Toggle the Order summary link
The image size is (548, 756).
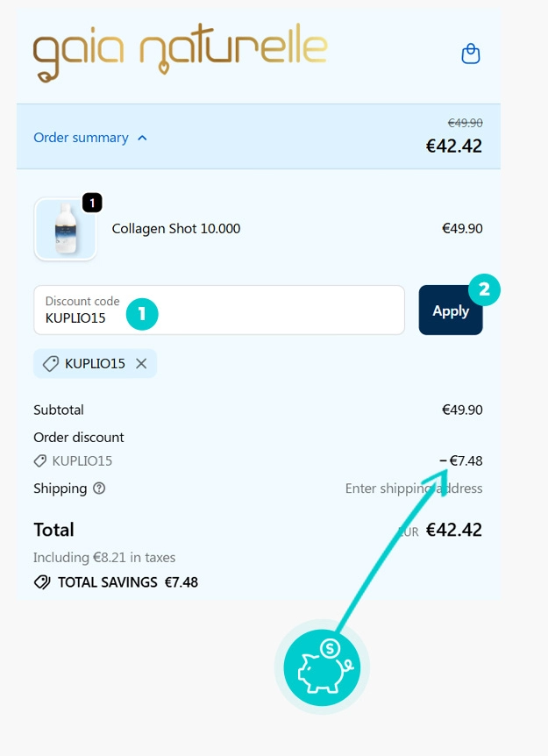[x=81, y=138]
